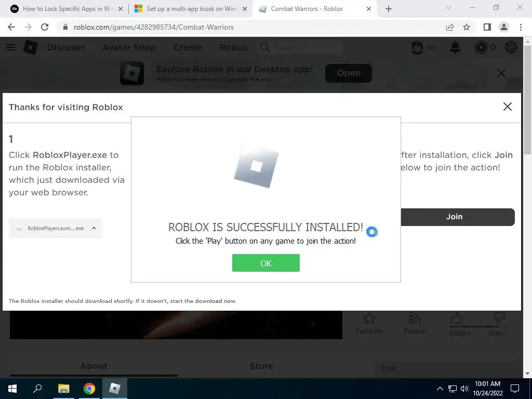Click the thumbs up like icon
The height and width of the screenshot is (399, 532).
(x=456, y=318)
